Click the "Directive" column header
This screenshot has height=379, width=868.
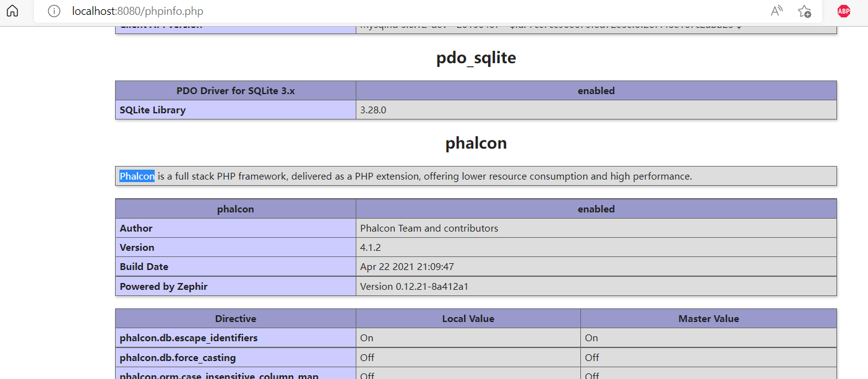(236, 319)
